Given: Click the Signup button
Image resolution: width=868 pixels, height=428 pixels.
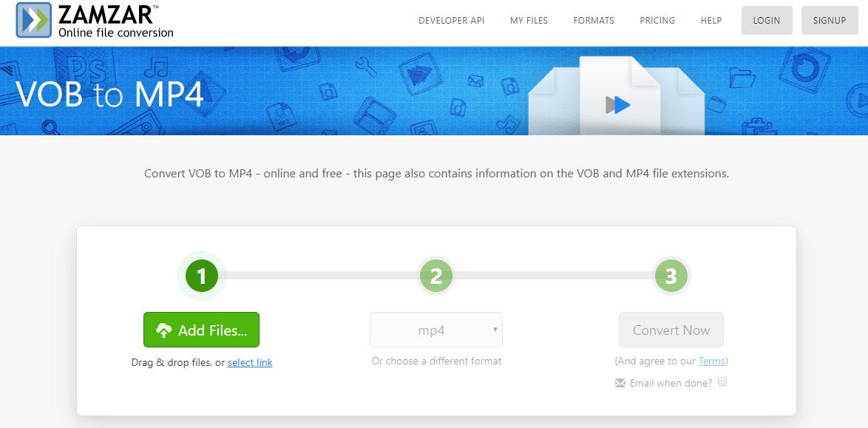Looking at the screenshot, I should click(830, 21).
